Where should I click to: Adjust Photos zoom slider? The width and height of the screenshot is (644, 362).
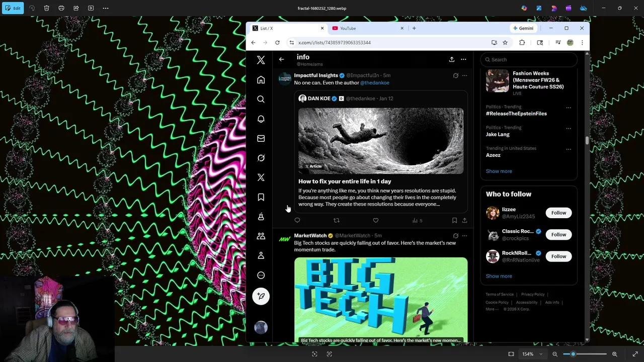[x=585, y=354]
